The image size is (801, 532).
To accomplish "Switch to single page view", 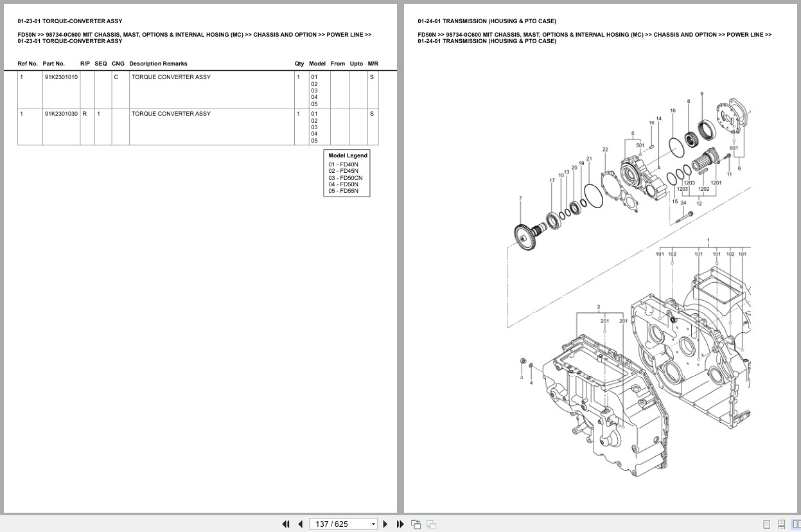I will 767,524.
